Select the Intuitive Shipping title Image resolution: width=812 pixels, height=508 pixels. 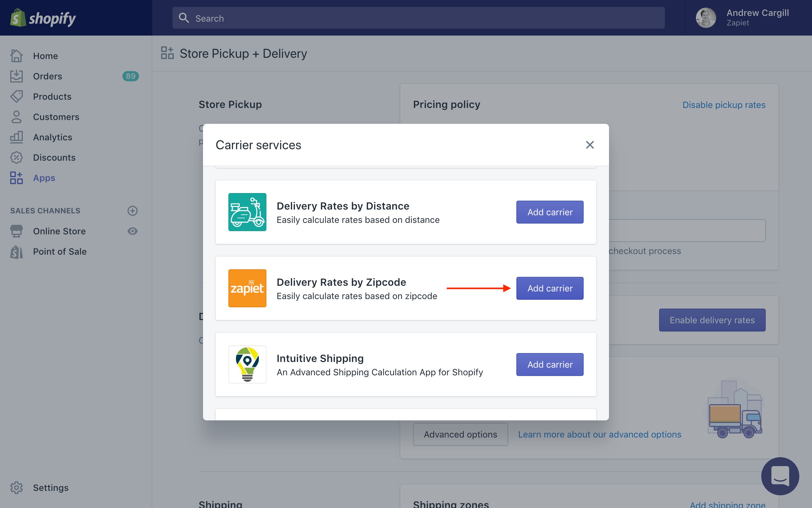click(x=320, y=358)
